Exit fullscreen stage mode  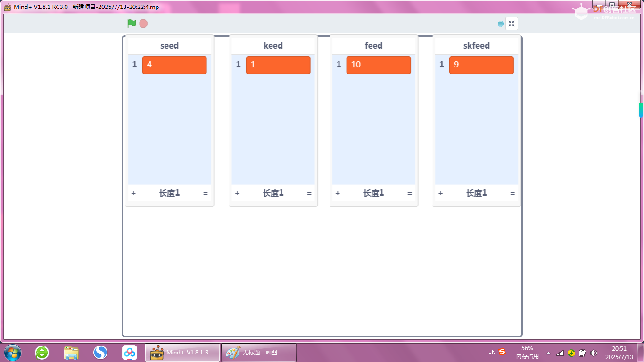click(512, 24)
